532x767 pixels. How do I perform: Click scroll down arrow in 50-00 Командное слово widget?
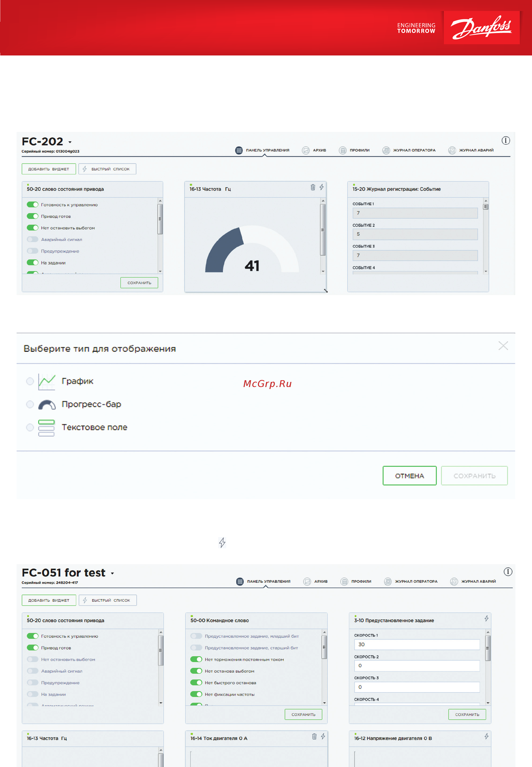tap(324, 703)
